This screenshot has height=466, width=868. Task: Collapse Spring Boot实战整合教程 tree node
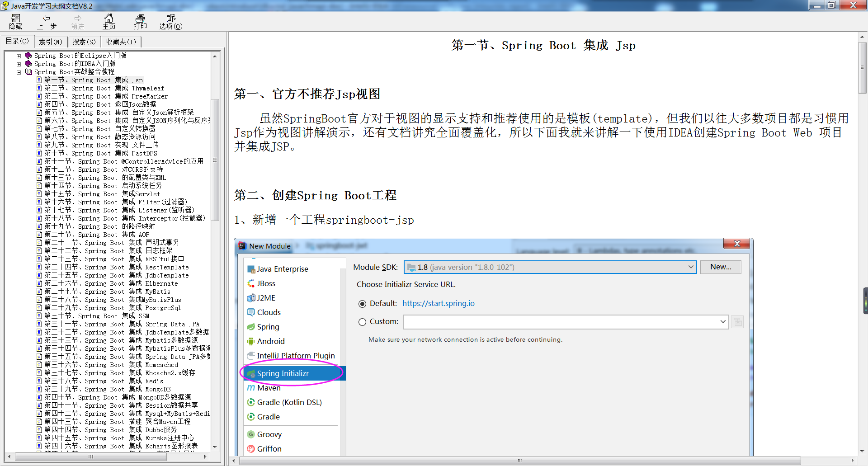point(19,72)
